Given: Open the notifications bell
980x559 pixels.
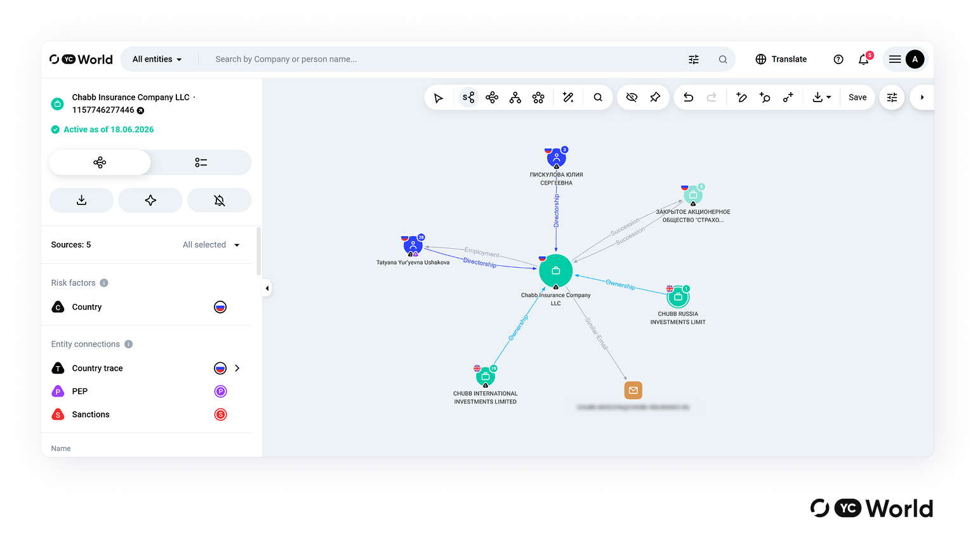Looking at the screenshot, I should (x=863, y=60).
